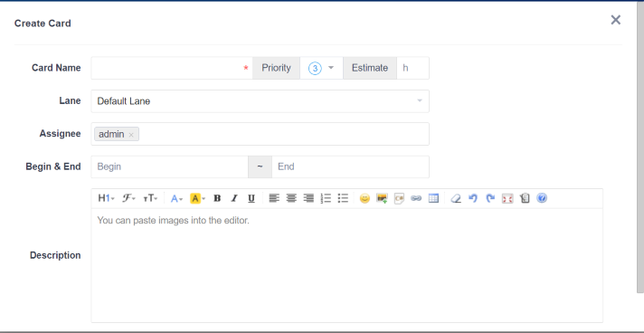Insert an emoticon from toolbar
This screenshot has height=333, width=644.
[x=365, y=198]
